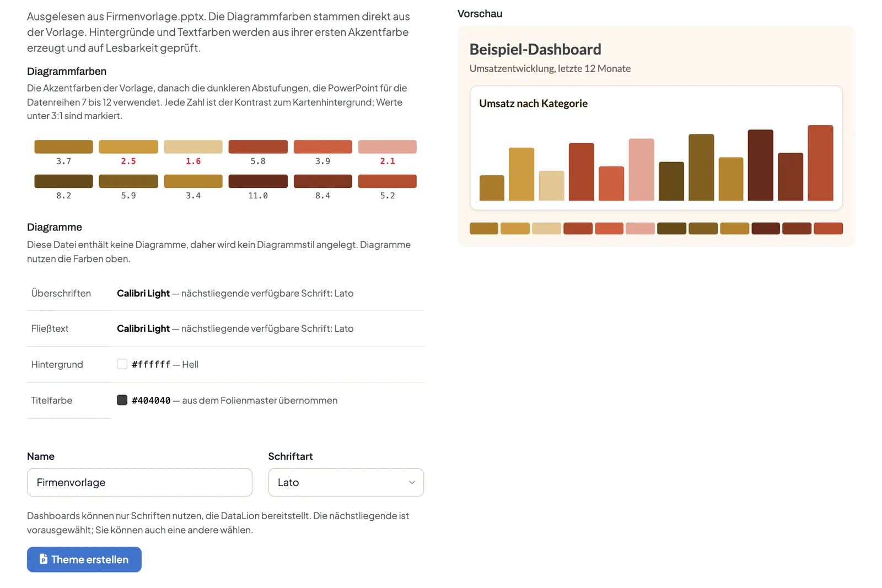Viewport: 882px width, 588px height.
Task: Click the Umsatz nach Kategorie chart title
Action: point(533,104)
